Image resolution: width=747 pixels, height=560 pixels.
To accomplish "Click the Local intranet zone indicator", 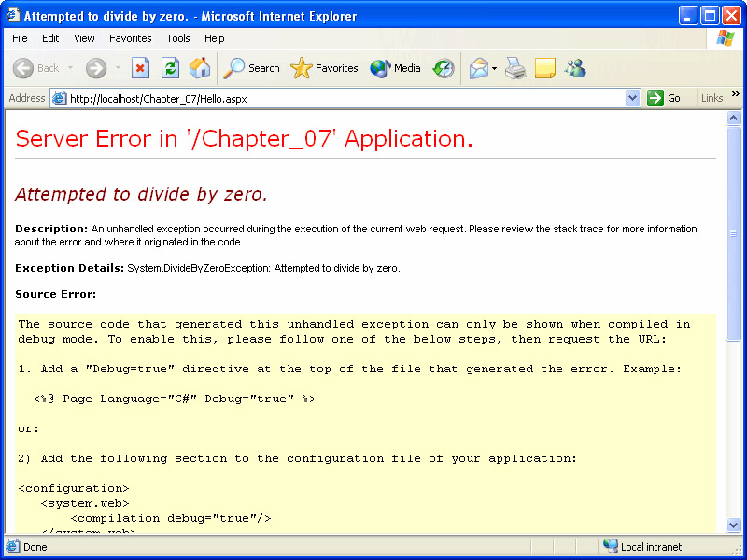I will tap(650, 547).
